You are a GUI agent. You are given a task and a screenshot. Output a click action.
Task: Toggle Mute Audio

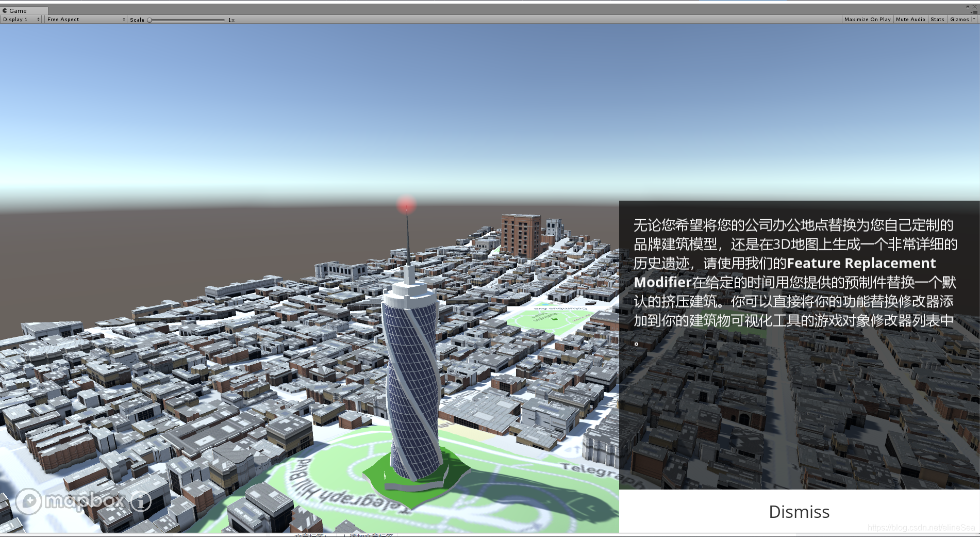tap(910, 20)
